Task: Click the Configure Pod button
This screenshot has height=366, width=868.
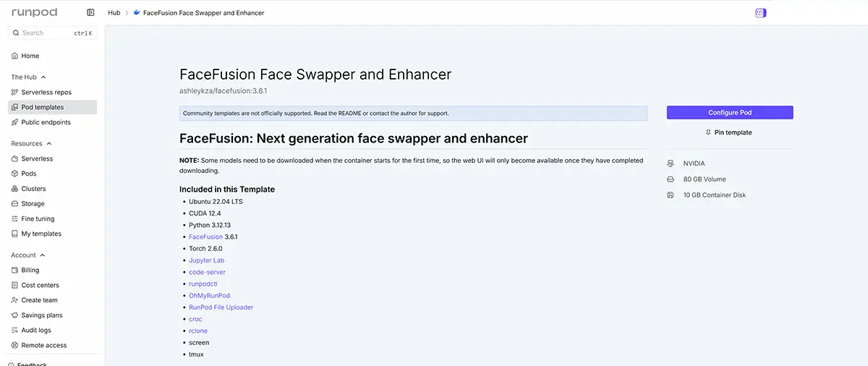Action: tap(730, 113)
